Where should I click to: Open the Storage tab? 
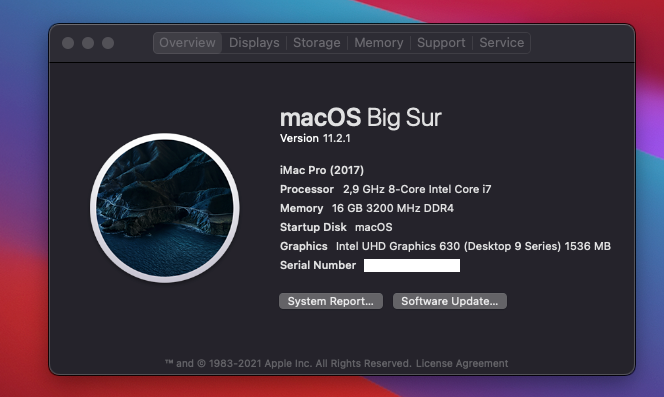[317, 43]
